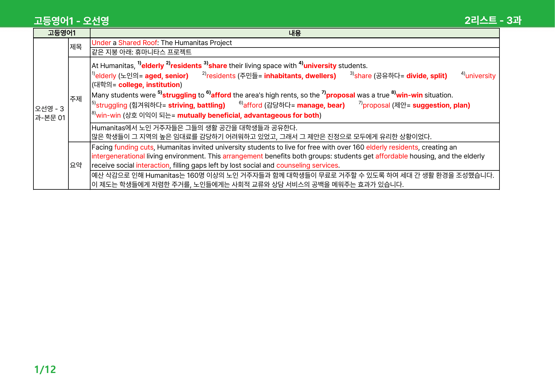The image size is (555, 392).
Task: Click the red phrase funding cuts
Action: click(x=134, y=147)
